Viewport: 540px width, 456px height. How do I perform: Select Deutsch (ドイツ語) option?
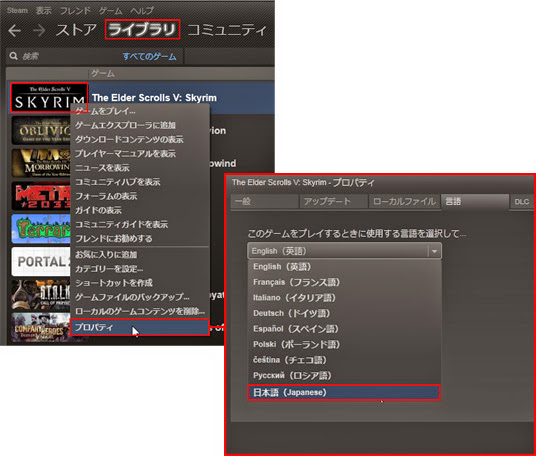[344, 313]
